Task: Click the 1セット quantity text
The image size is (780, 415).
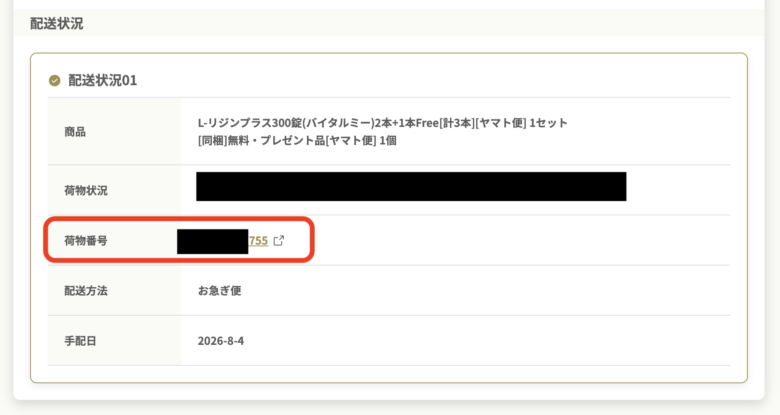Action: coord(548,123)
